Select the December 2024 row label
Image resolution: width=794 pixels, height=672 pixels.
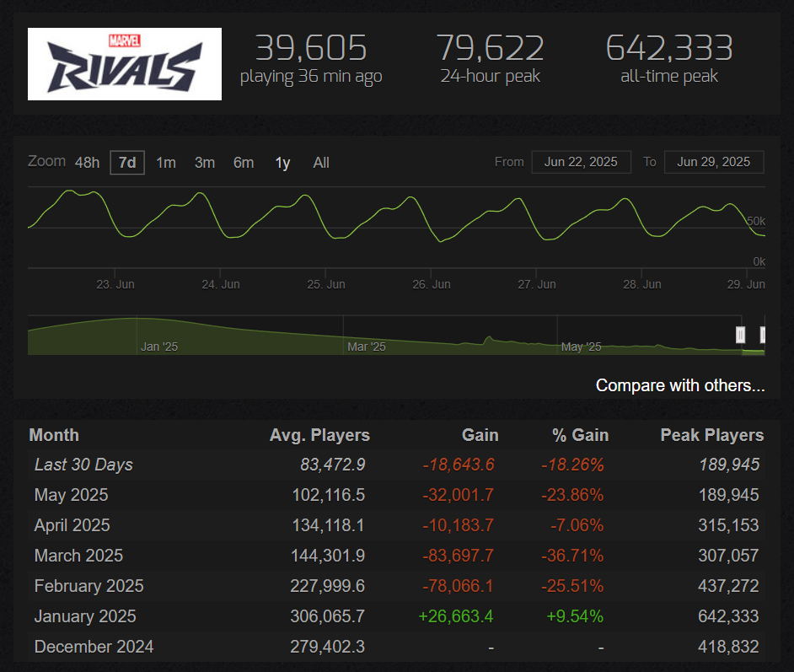click(94, 647)
